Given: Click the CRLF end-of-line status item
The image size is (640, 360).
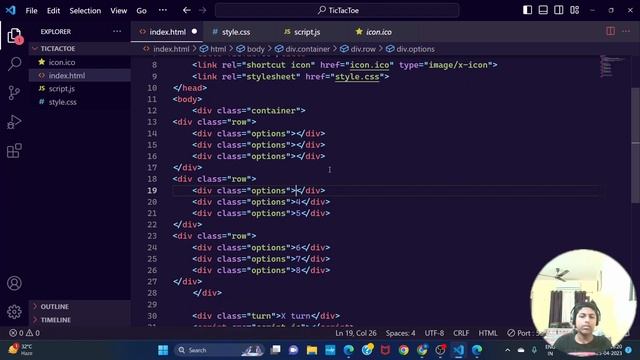Looking at the screenshot, I should point(461,333).
